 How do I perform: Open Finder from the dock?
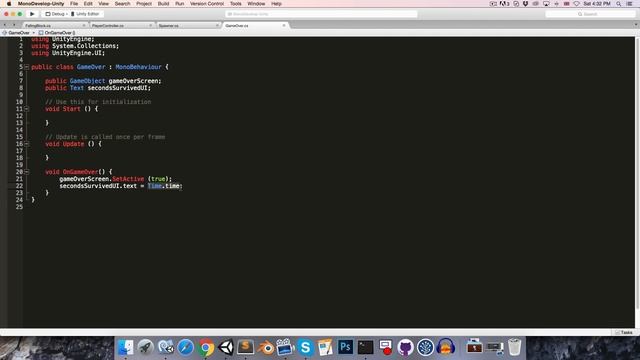125,347
